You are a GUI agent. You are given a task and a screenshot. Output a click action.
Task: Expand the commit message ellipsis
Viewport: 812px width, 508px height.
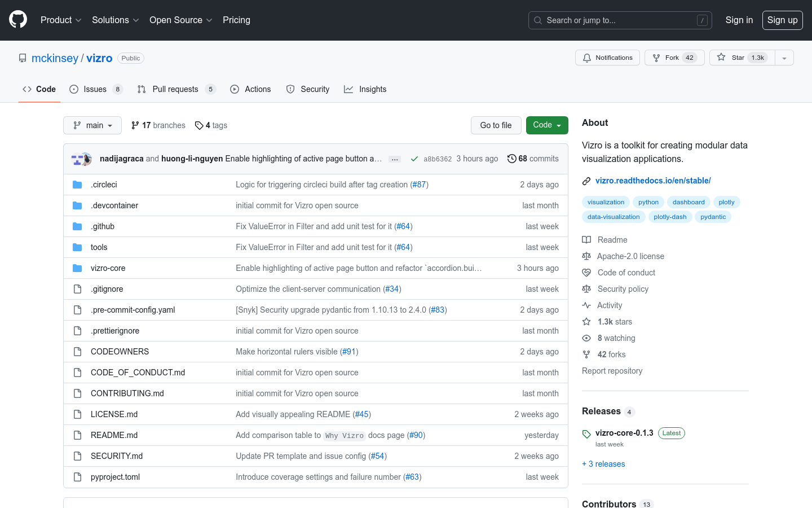[395, 159]
